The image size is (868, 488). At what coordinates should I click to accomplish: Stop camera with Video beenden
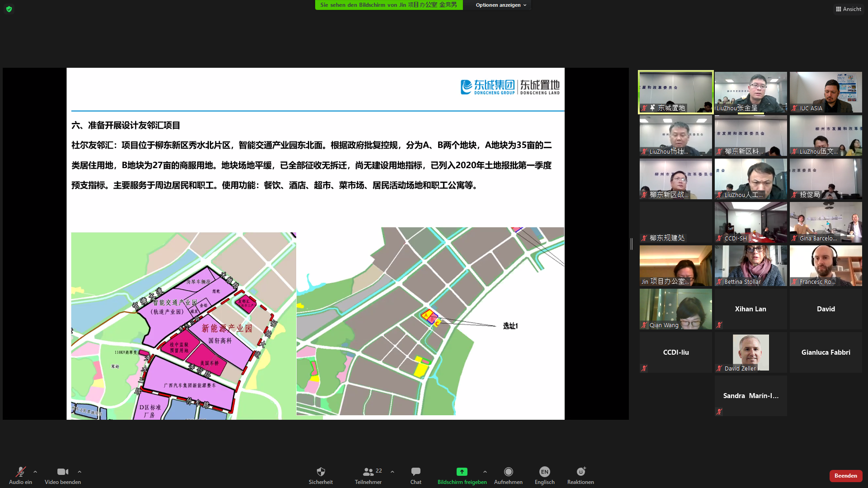(62, 472)
